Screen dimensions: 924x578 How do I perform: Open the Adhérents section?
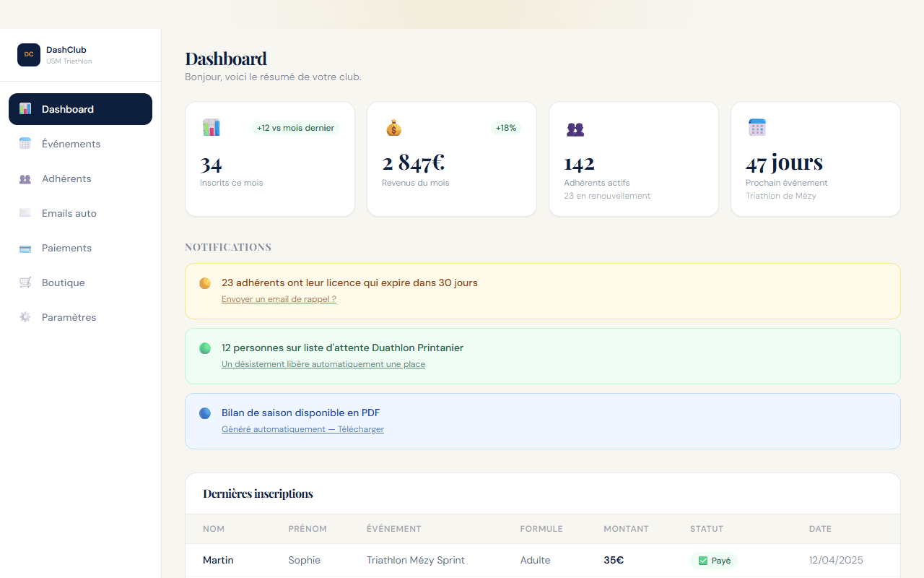[80, 178]
